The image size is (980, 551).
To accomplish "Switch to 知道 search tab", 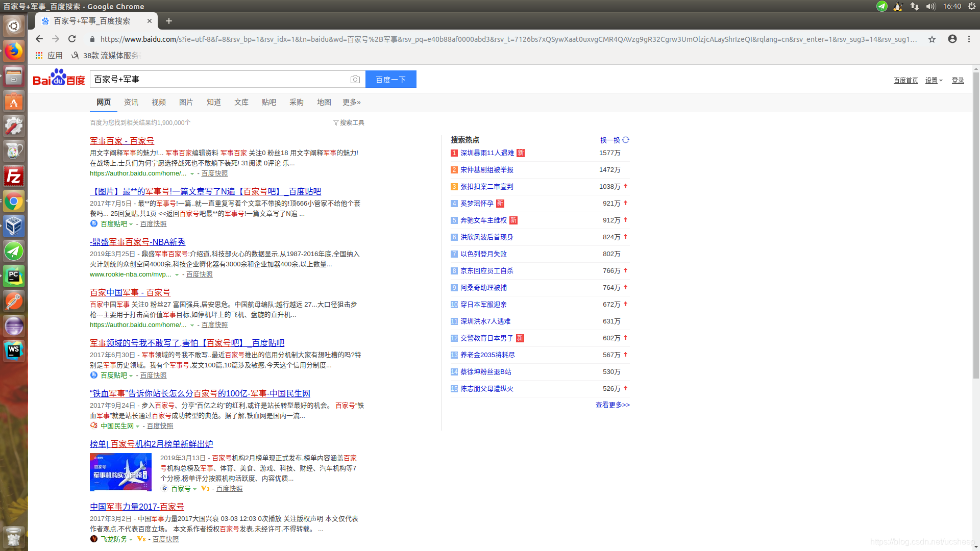I will pos(214,102).
